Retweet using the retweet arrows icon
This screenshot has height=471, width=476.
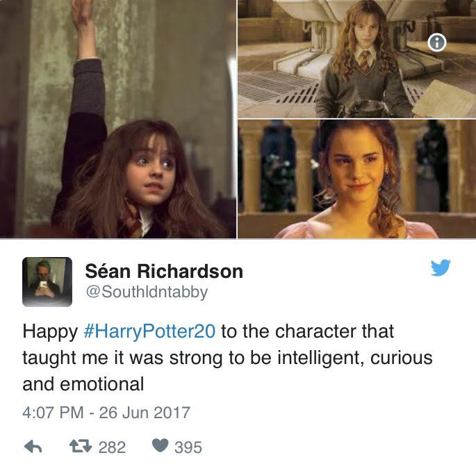pyautogui.click(x=81, y=447)
